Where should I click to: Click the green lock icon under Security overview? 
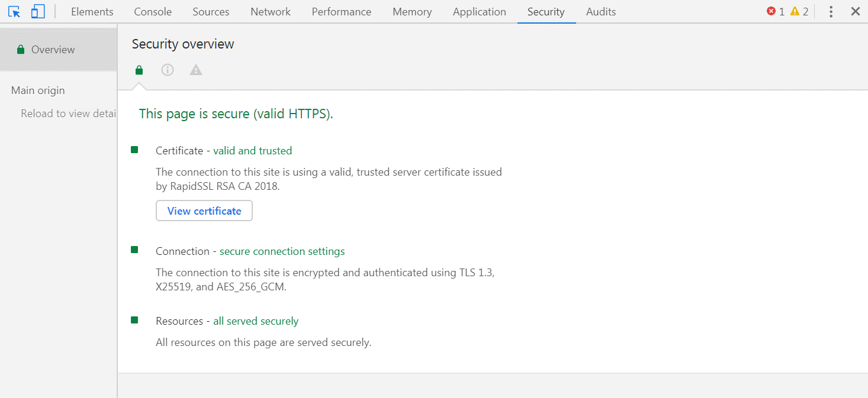click(139, 70)
